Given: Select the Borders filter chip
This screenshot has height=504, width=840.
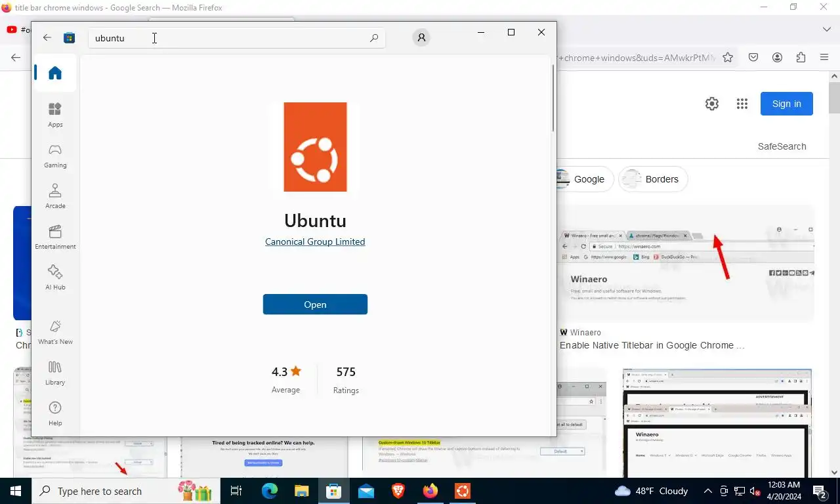Looking at the screenshot, I should point(653,179).
